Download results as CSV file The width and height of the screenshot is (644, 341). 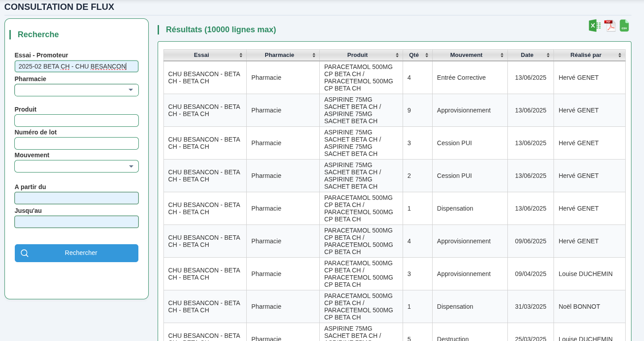tap(624, 26)
